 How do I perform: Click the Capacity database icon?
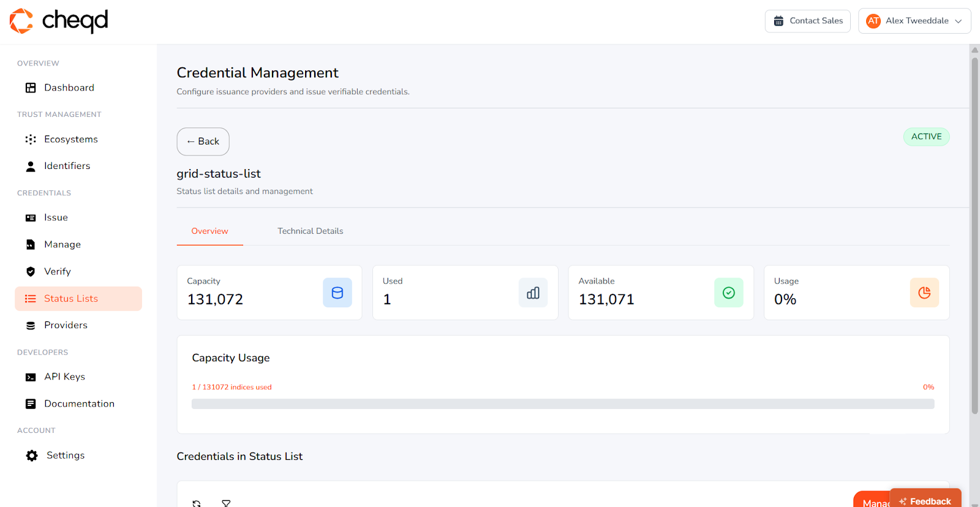337,293
